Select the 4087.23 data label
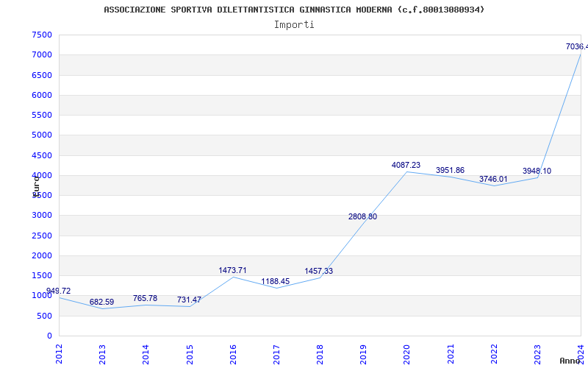This screenshot has height=368, width=588. (406, 165)
